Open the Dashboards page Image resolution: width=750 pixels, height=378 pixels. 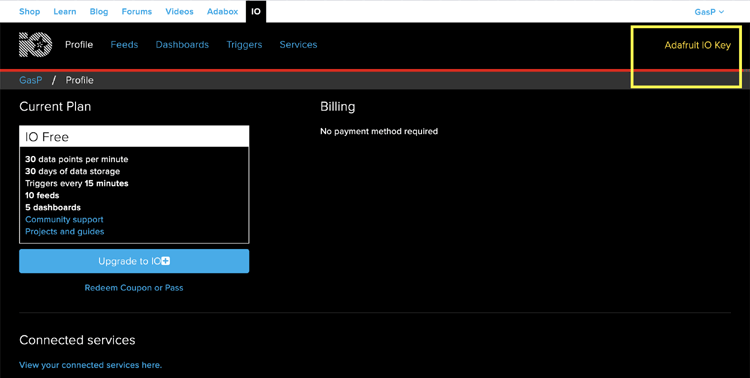[182, 44]
